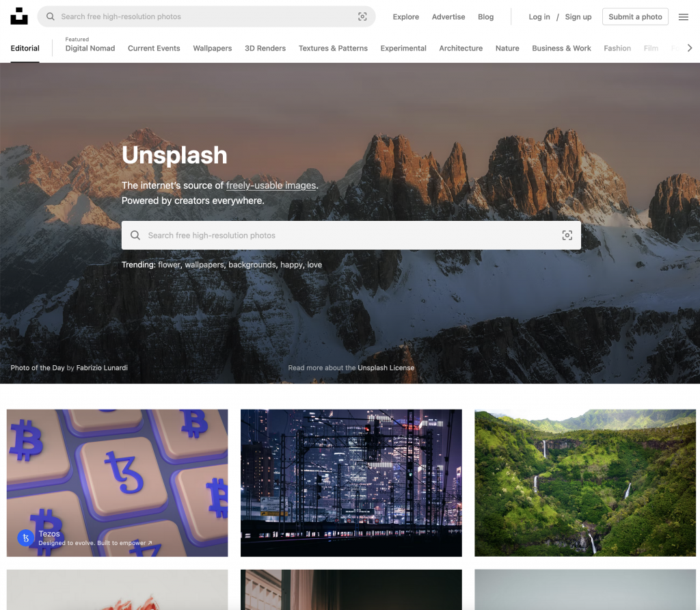Click the Unsplash hero heading

point(174,155)
